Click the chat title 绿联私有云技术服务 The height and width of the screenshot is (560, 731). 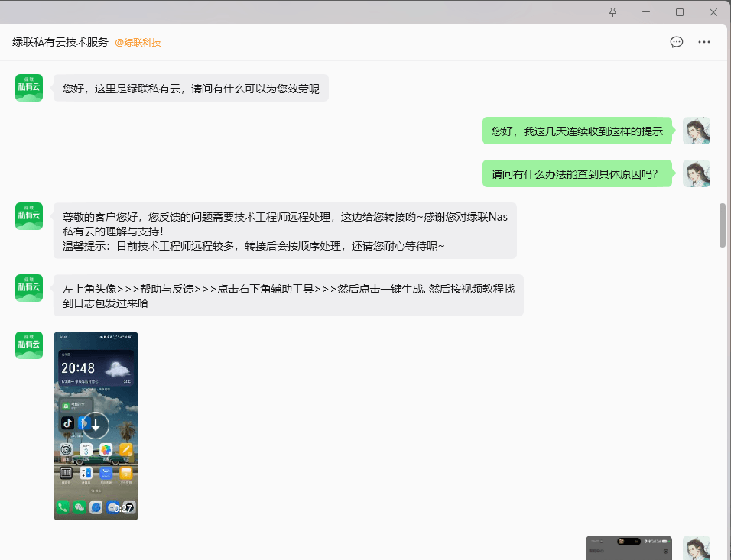coord(60,42)
